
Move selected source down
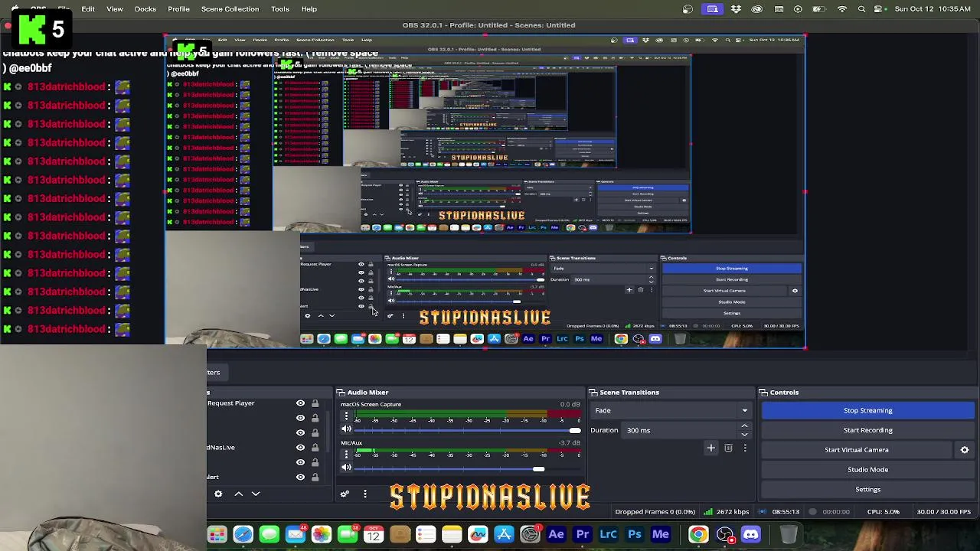[256, 494]
